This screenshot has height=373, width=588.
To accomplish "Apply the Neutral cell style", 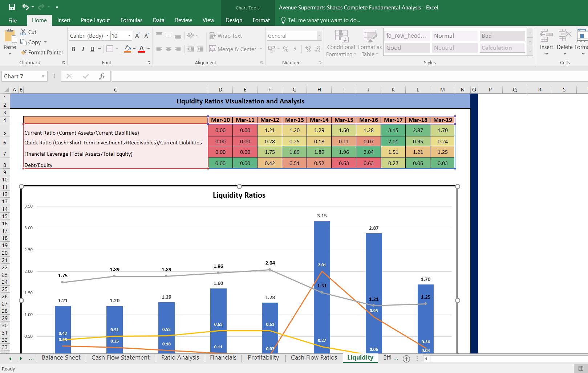I will [455, 48].
